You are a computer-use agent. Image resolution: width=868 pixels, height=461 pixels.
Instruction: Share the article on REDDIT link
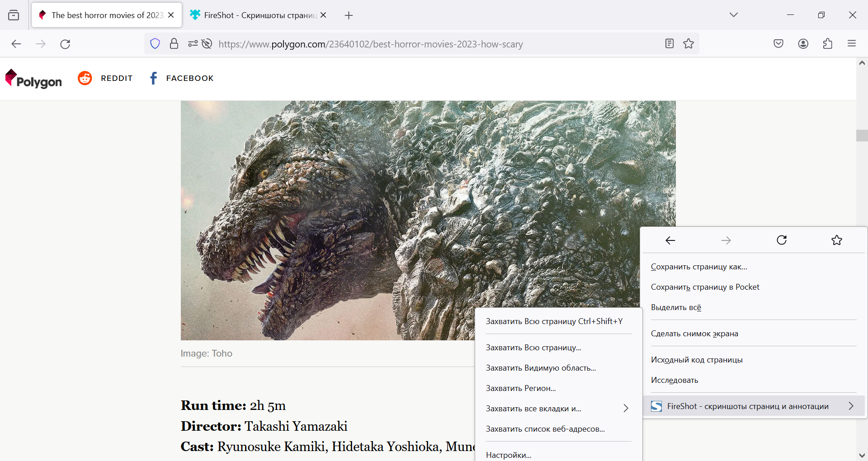(x=117, y=78)
